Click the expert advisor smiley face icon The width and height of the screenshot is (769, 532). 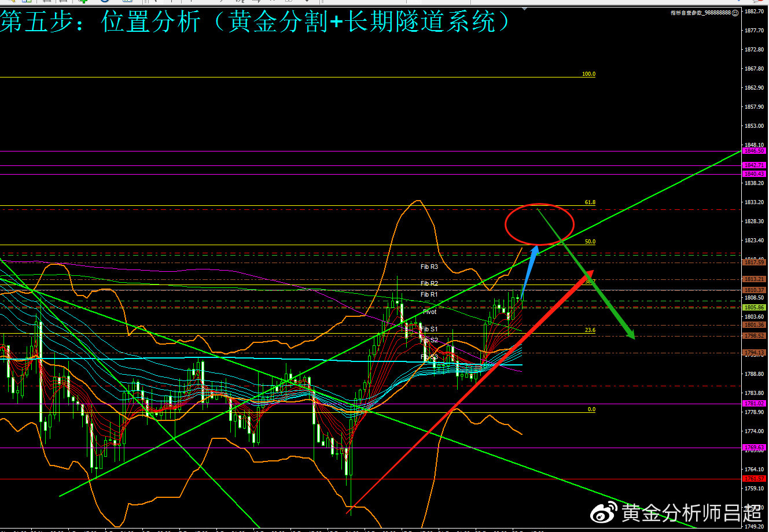click(735, 12)
